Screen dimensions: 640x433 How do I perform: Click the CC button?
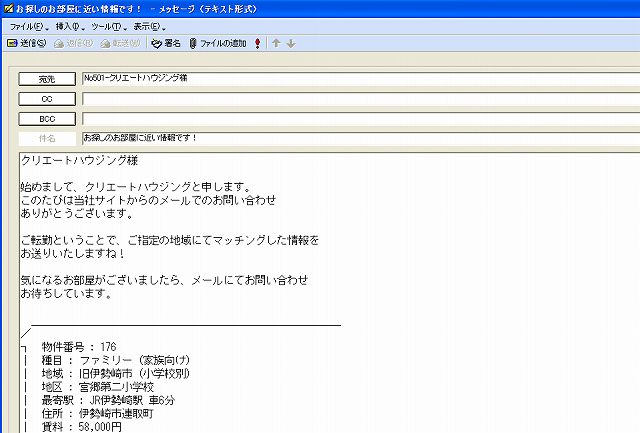[47, 99]
